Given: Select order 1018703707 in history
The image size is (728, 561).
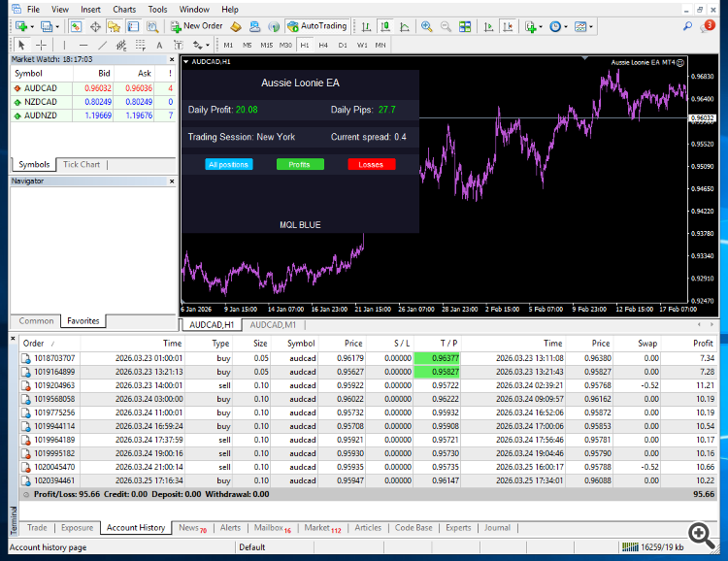Looking at the screenshot, I should (x=368, y=358).
